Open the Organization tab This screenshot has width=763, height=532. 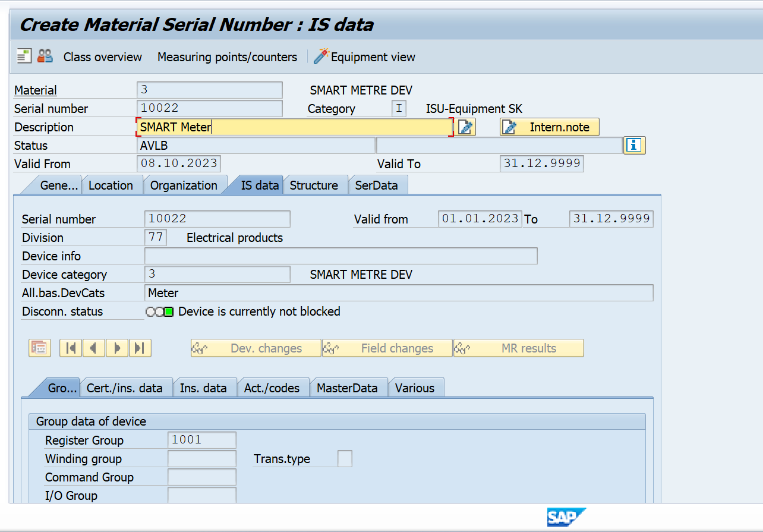point(184,185)
